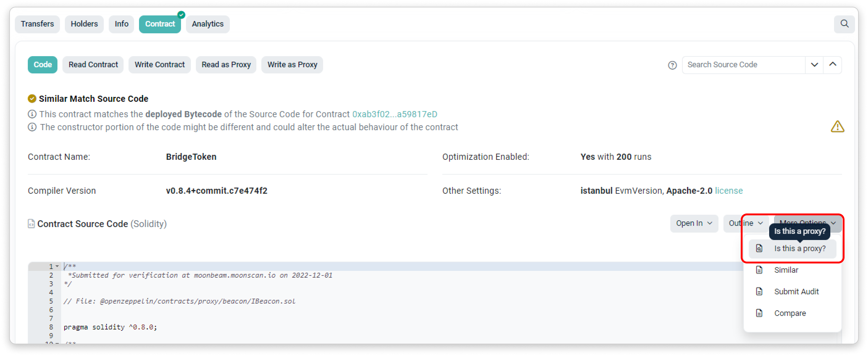Click the document icon next to Compare
Image resolution: width=868 pixels, height=356 pixels.
(x=759, y=313)
